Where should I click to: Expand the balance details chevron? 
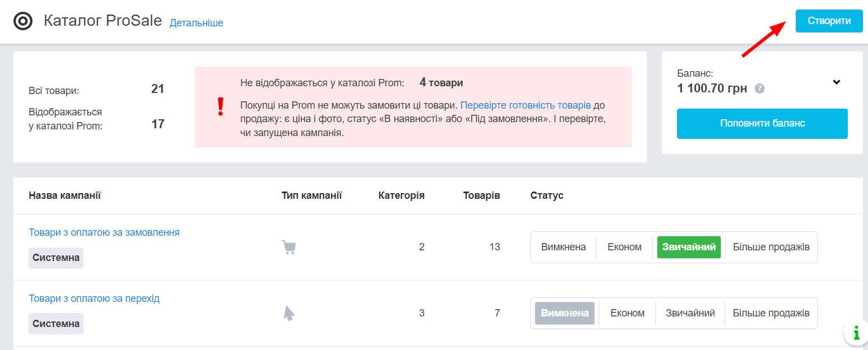pyautogui.click(x=836, y=82)
